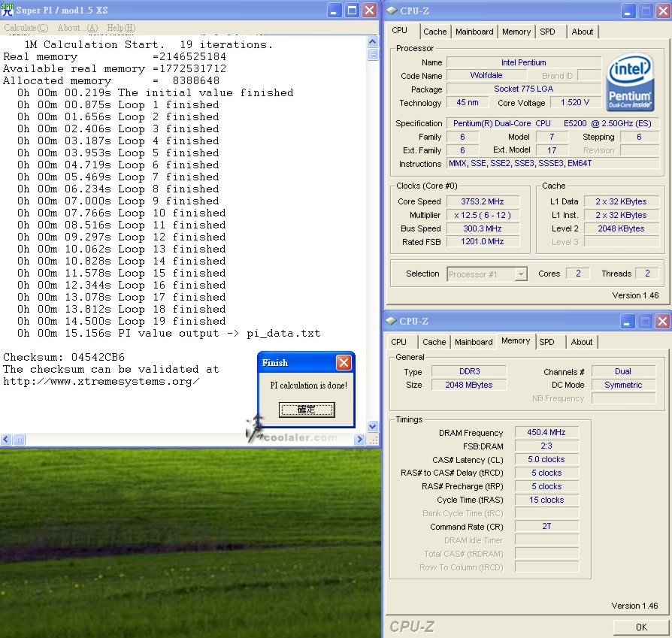Click the scroll left arrow in Super PI
Image resolution: width=672 pixels, height=638 pixels.
tap(6, 439)
